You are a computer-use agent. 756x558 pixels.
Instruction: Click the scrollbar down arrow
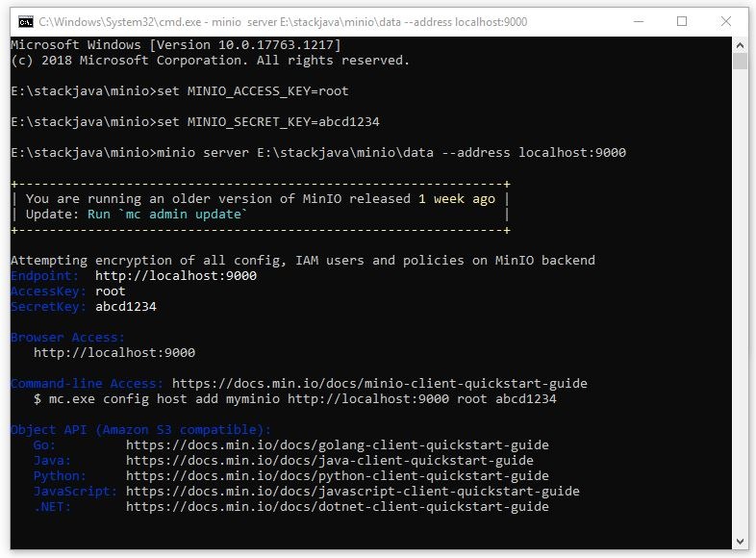click(739, 540)
